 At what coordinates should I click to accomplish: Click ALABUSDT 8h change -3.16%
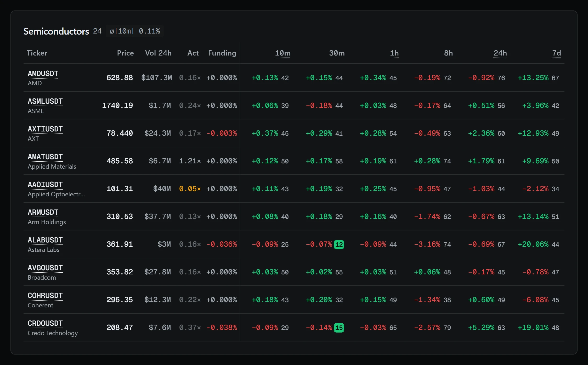pyautogui.click(x=427, y=244)
